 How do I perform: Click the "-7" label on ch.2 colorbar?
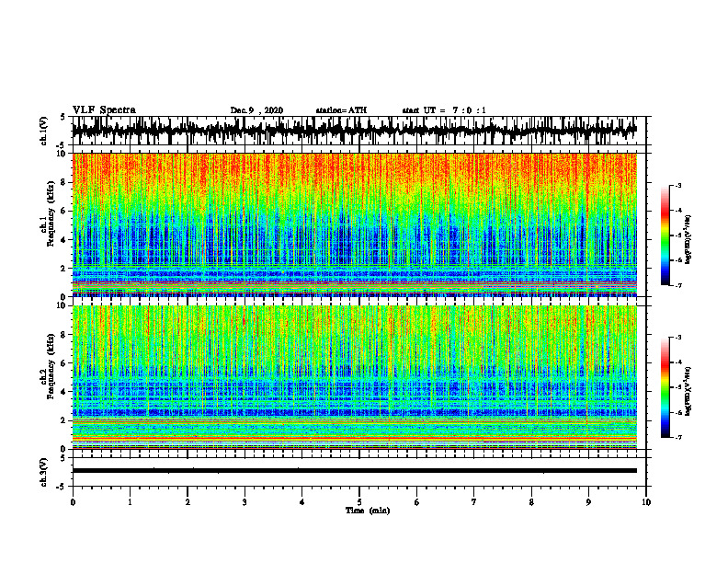[x=678, y=437]
